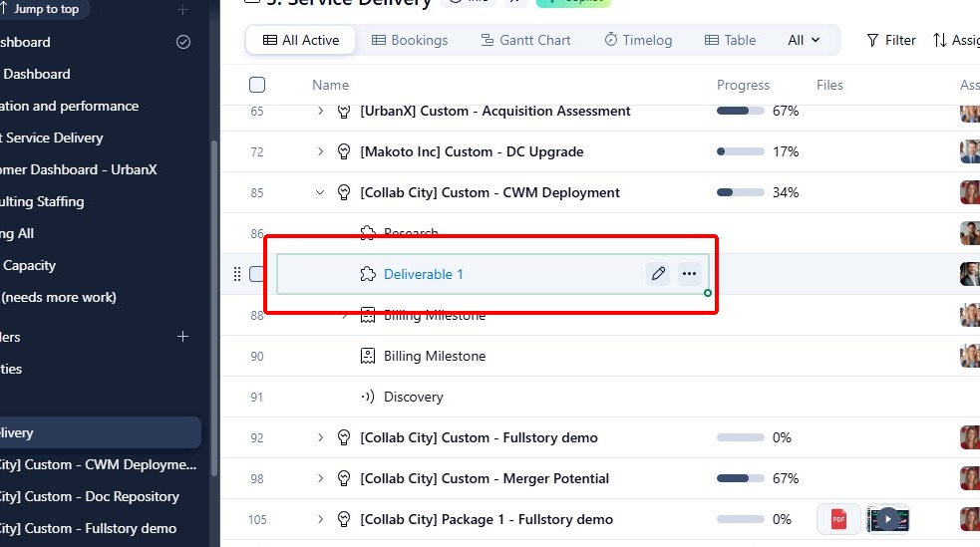Click the assignee avatar on Makoto Inc row
This screenshot has height=547, width=980.
[x=970, y=151]
